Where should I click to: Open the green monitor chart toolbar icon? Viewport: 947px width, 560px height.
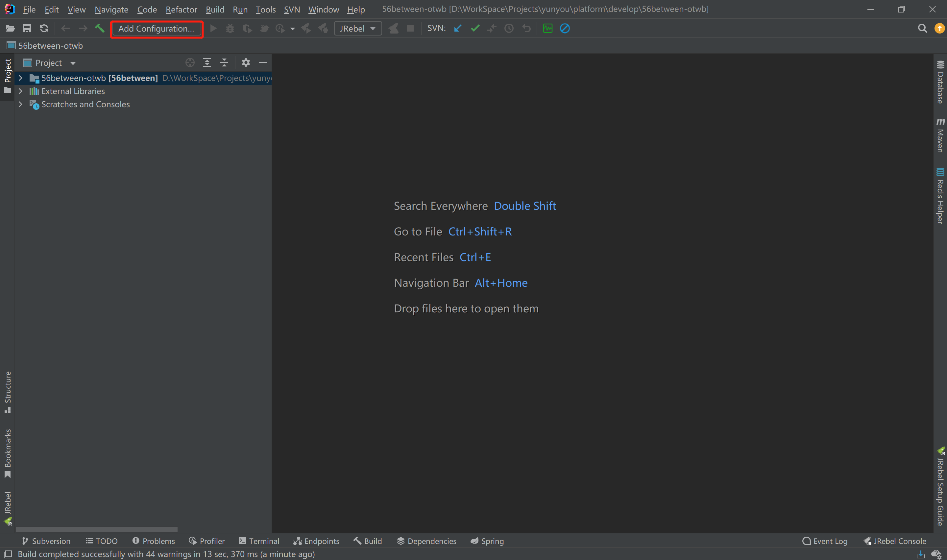[x=547, y=28]
